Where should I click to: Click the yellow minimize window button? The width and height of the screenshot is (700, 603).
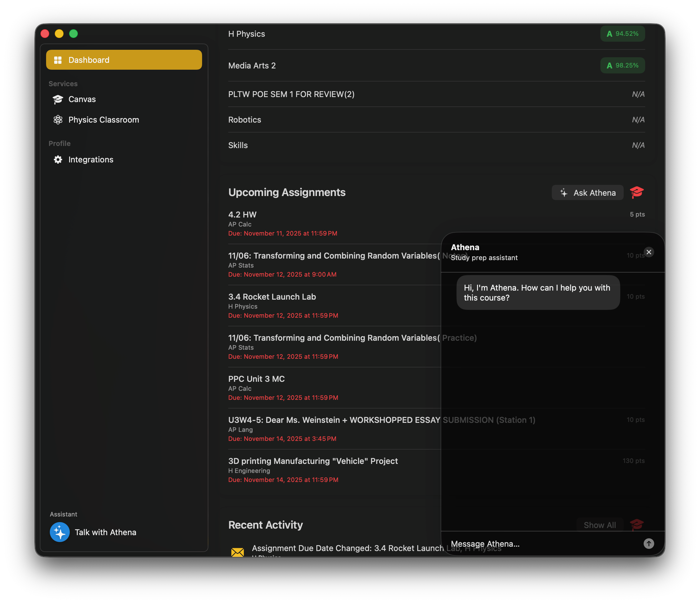(x=59, y=34)
